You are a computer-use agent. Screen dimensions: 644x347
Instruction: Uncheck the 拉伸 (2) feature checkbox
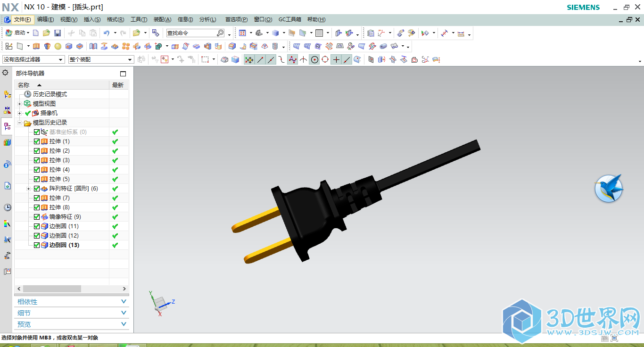pos(37,151)
